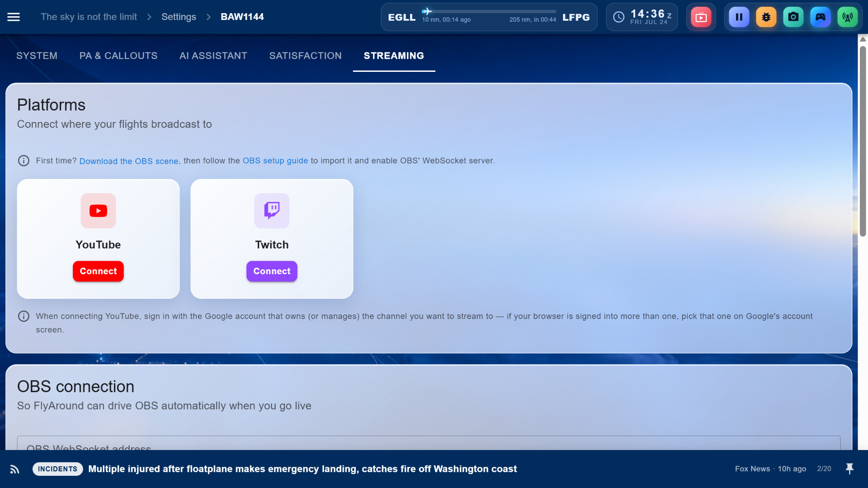This screenshot has height=488, width=868.
Task: Click the green broadcast antenna icon
Action: coord(848,17)
